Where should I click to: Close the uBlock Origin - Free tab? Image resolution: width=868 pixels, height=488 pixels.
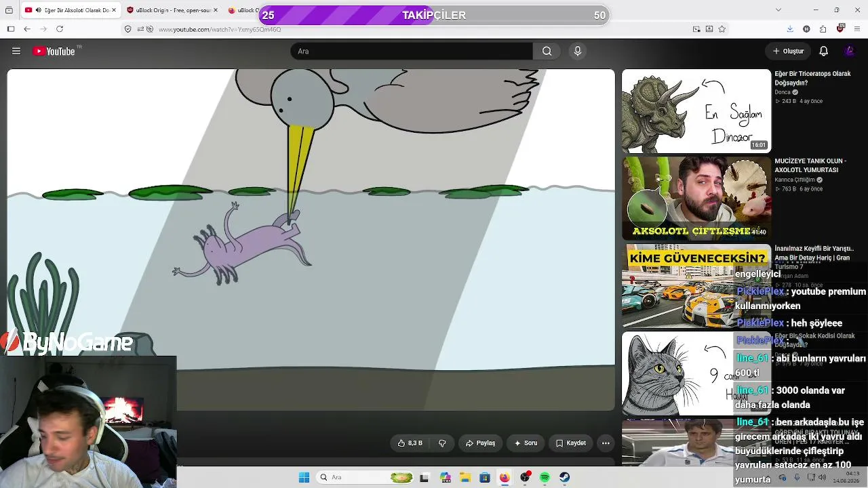216,10
